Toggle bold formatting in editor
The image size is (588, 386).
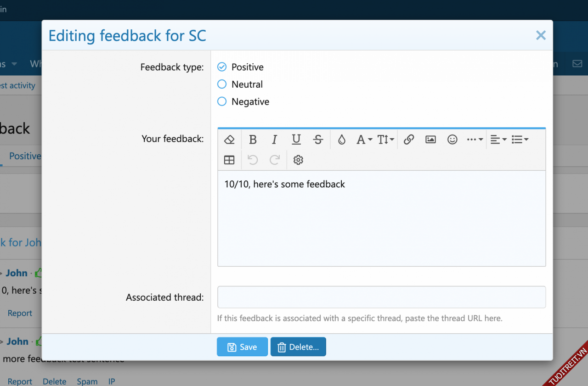pyautogui.click(x=252, y=140)
